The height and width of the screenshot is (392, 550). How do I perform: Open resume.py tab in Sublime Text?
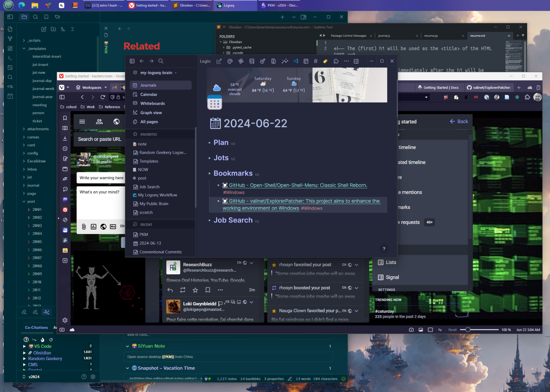(431, 36)
